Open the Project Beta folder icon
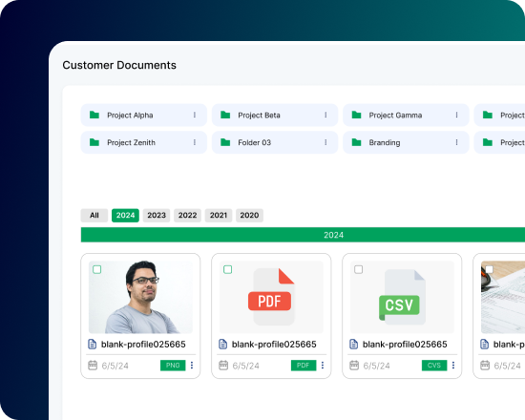Viewport: 525px width, 420px height. point(225,115)
